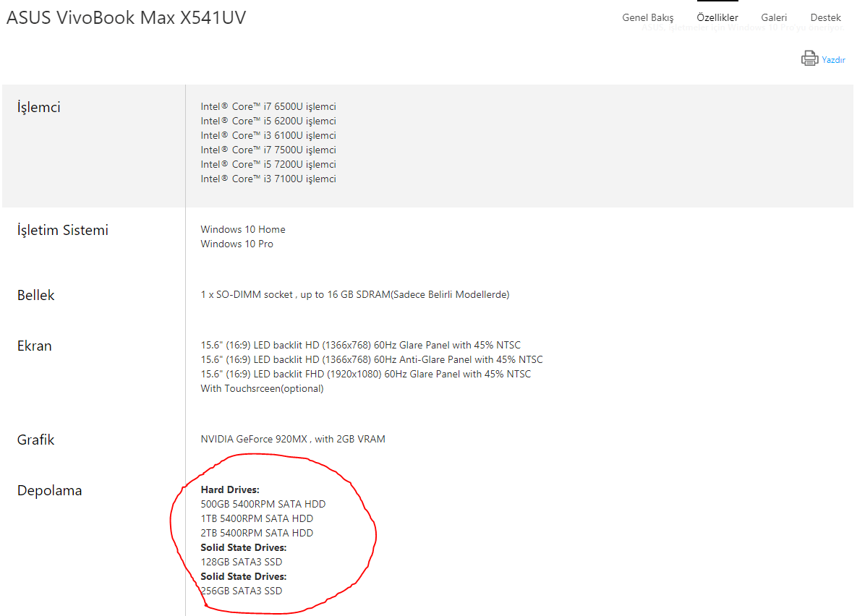
Task: Click the Solid State Drives heading above 128GB
Action: pos(244,547)
